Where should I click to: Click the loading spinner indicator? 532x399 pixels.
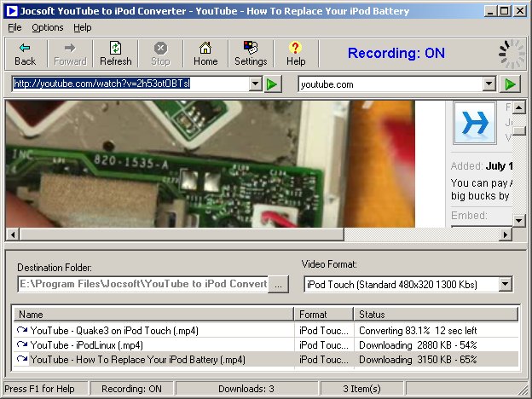(x=512, y=54)
